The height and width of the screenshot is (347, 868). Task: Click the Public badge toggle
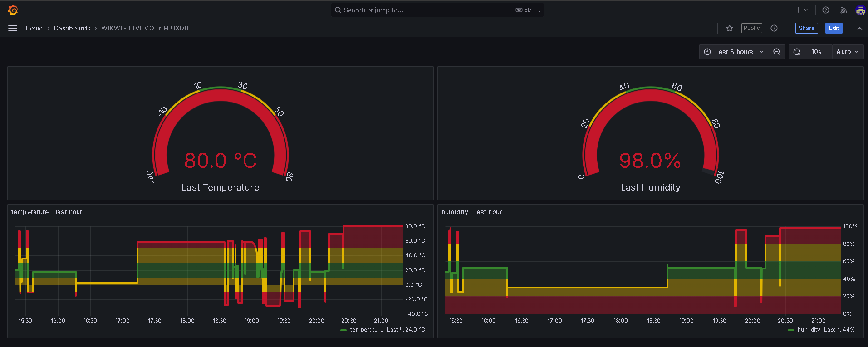coord(752,28)
